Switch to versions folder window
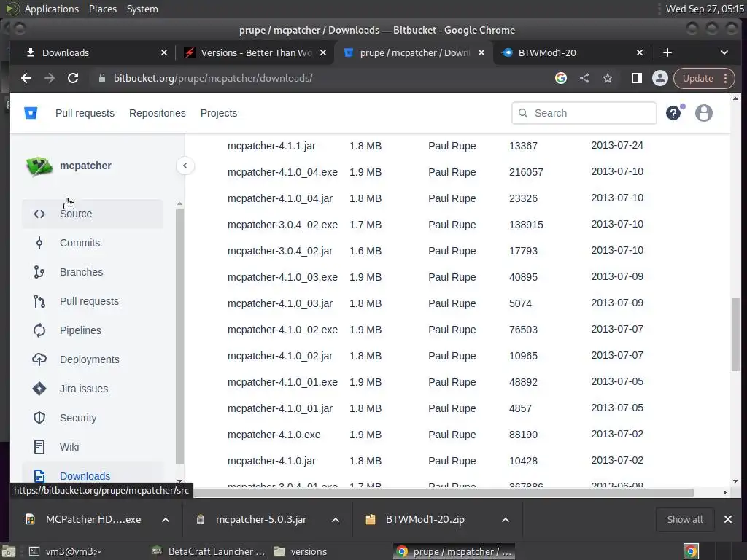Viewport: 747px width, 560px height. pyautogui.click(x=301, y=551)
